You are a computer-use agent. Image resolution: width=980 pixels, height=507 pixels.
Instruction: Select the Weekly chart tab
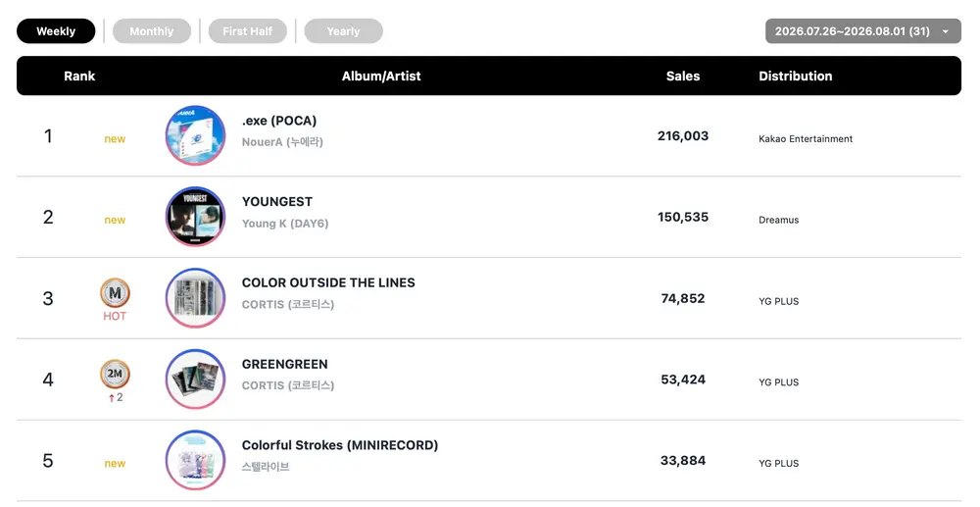point(56,31)
